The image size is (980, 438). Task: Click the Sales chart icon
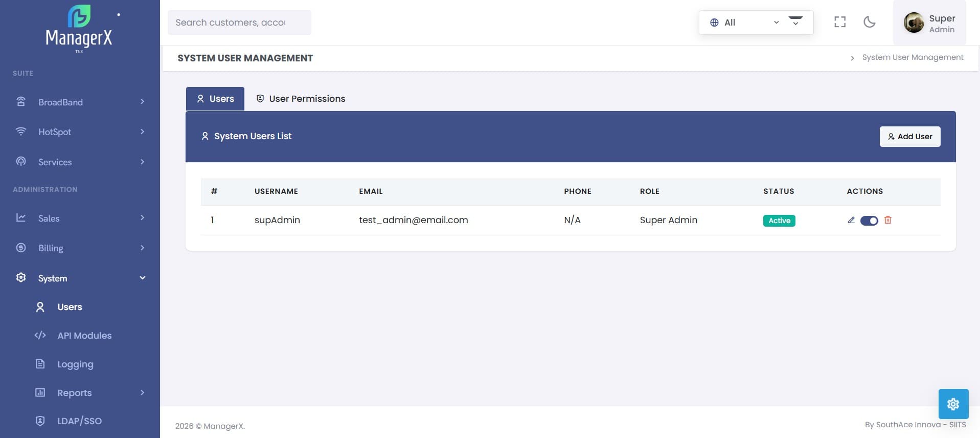click(x=21, y=218)
